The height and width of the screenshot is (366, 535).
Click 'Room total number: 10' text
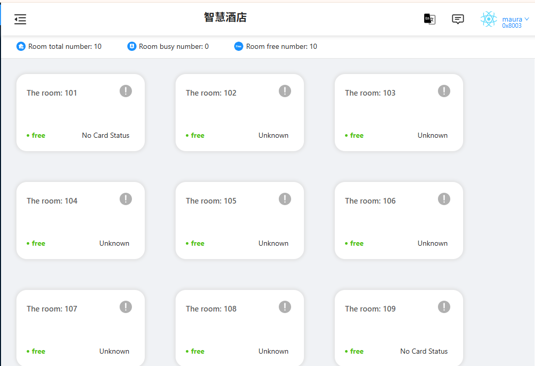click(x=65, y=46)
